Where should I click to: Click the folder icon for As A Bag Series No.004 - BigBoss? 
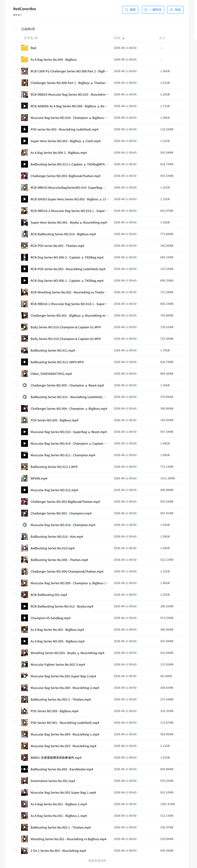25,60
